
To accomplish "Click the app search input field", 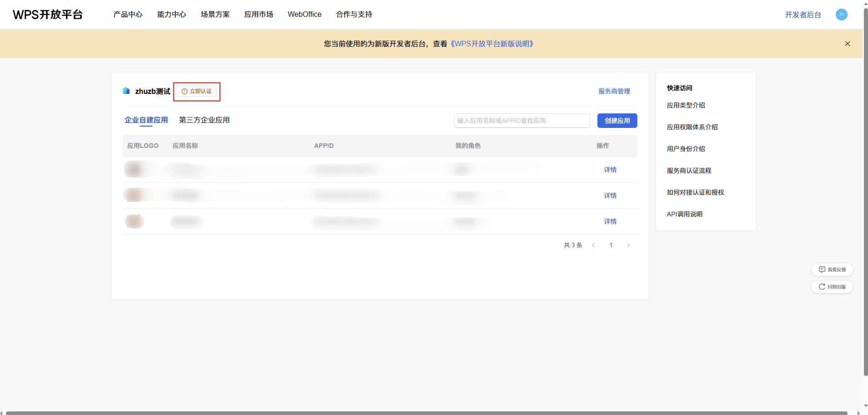I will pos(521,120).
